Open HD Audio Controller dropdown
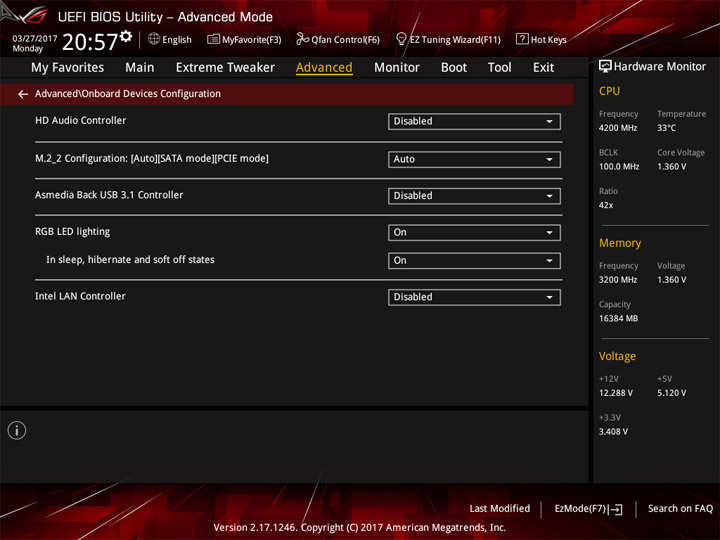This screenshot has height=540, width=720. click(474, 122)
